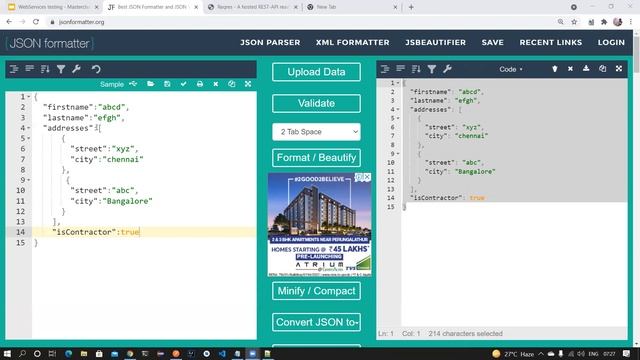Print the left editor content

point(200,84)
